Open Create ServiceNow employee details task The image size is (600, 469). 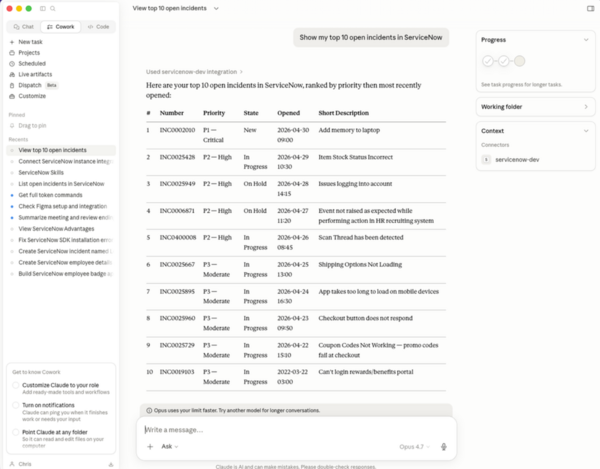[x=61, y=262]
